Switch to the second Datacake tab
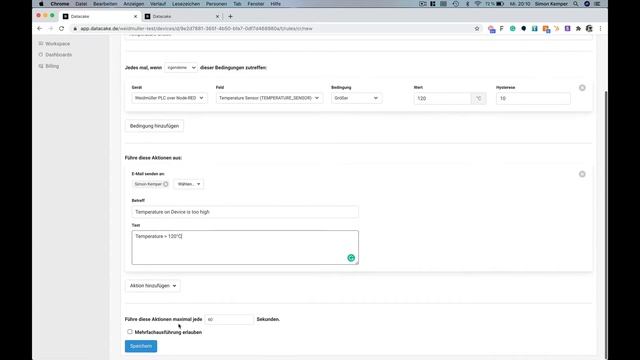Screen dimensions: 640x360 tap(182, 16)
